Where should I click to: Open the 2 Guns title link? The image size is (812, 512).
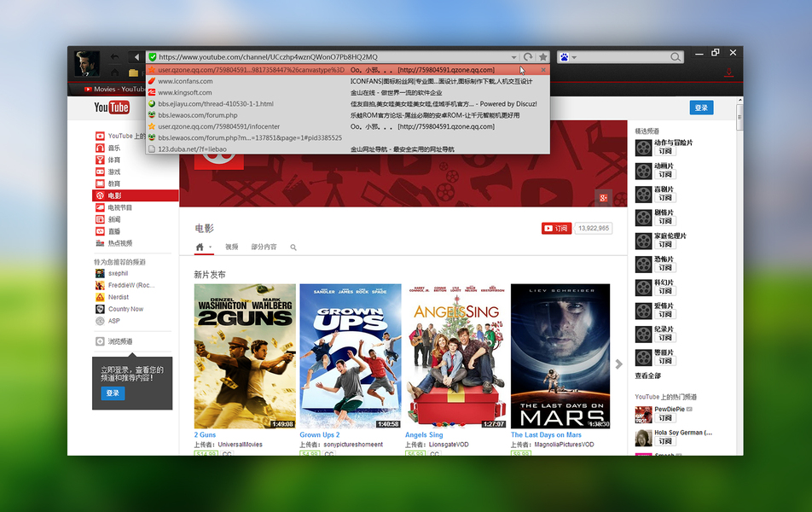[205, 435]
